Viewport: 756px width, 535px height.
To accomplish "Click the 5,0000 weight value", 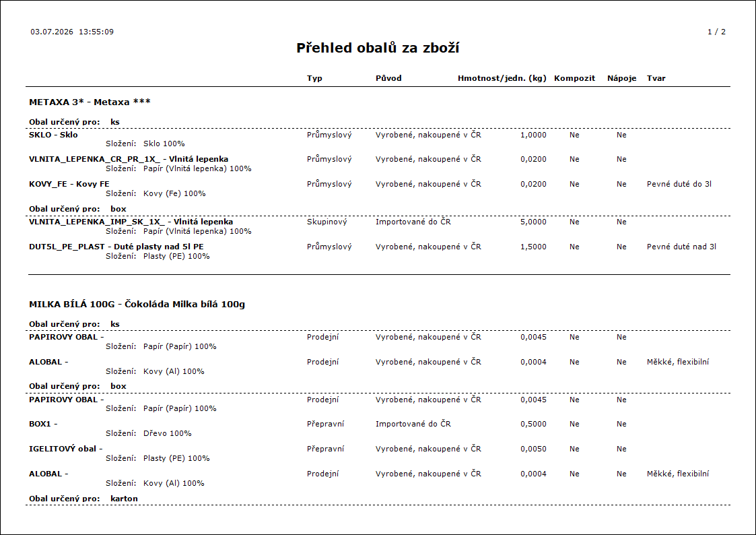I will pos(533,222).
